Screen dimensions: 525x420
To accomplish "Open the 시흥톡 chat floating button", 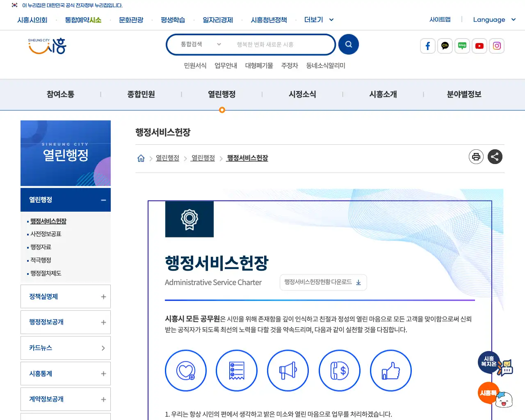I will click(495, 394).
